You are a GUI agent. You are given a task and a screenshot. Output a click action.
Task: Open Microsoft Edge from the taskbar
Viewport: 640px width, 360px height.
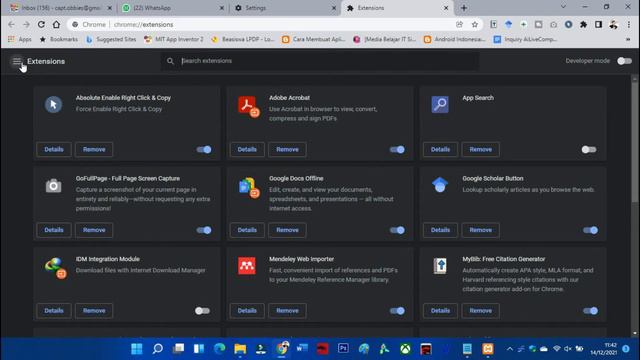click(x=220, y=349)
